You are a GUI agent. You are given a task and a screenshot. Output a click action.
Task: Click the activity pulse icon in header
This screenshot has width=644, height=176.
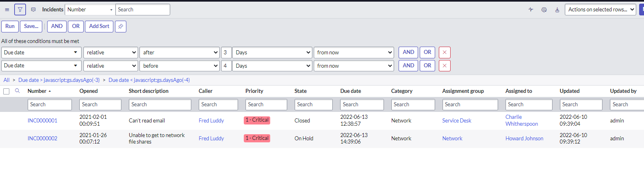point(531,10)
